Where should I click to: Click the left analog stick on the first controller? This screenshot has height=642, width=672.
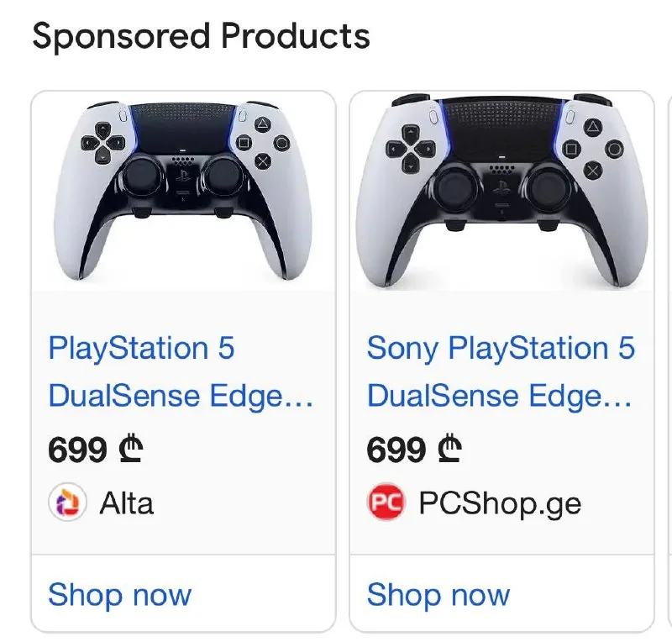pos(141,177)
